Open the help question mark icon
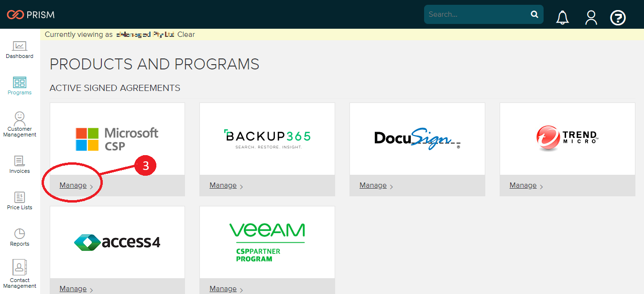This screenshot has height=294, width=644. coord(618,18)
